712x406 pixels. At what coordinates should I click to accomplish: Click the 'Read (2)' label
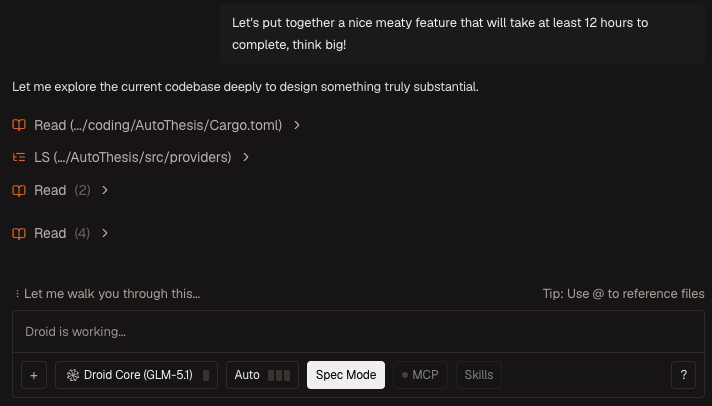(x=62, y=190)
